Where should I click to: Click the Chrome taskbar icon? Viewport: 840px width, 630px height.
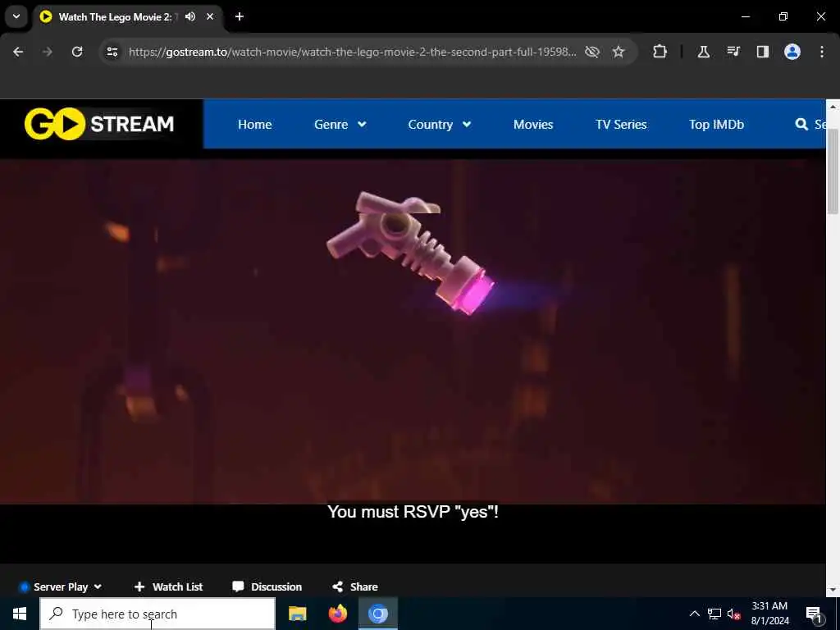[377, 614]
